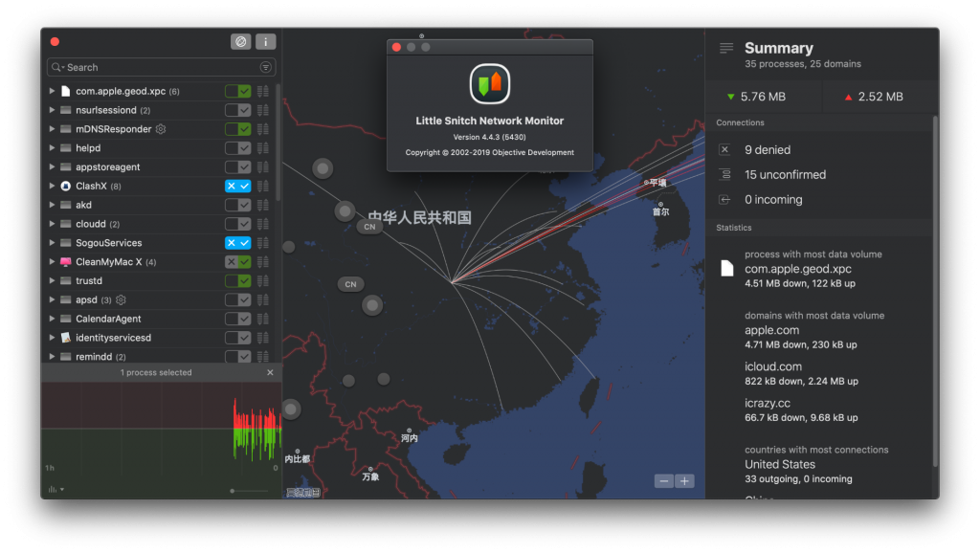The height and width of the screenshot is (553, 980).
Task: Toggle the blue allow/deny switch for SogouServices
Action: point(238,243)
